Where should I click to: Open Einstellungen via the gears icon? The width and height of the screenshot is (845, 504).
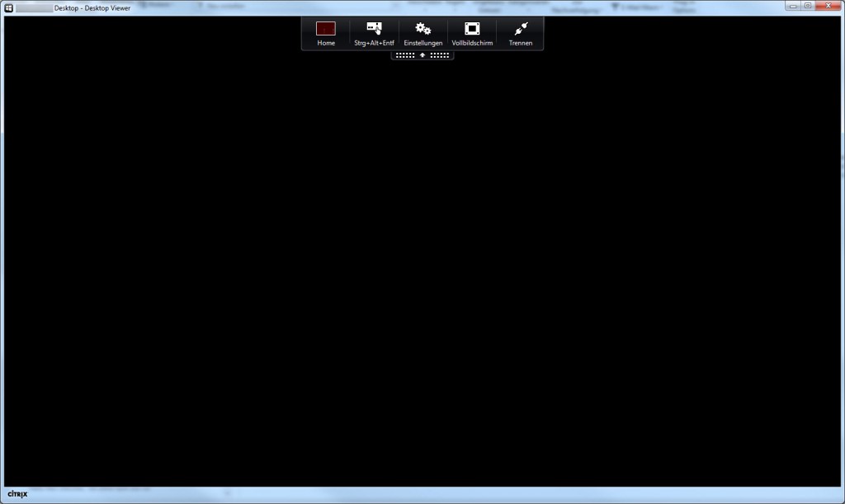pos(422,28)
